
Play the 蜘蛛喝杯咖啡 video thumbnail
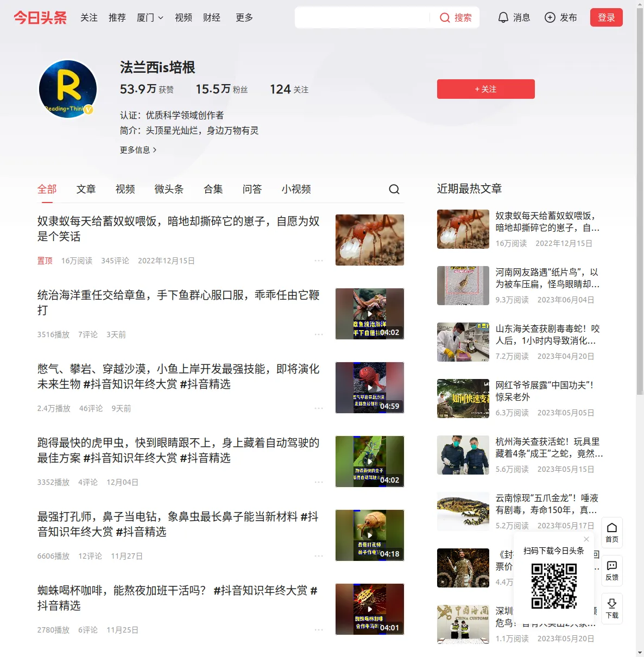[370, 609]
